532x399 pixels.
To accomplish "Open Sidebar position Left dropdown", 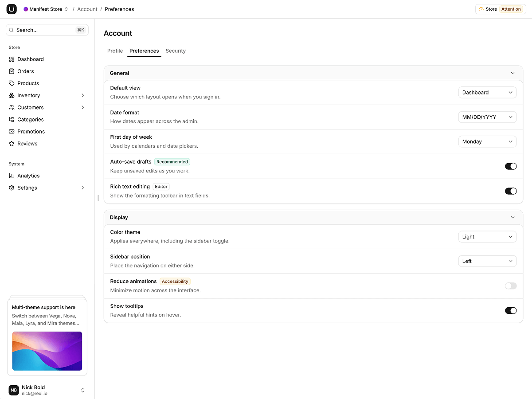I will [x=487, y=261].
